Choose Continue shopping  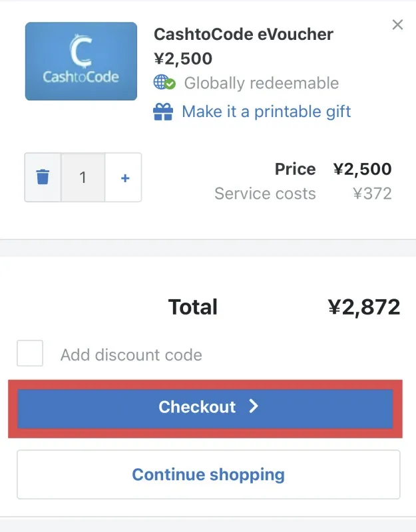pos(208,475)
